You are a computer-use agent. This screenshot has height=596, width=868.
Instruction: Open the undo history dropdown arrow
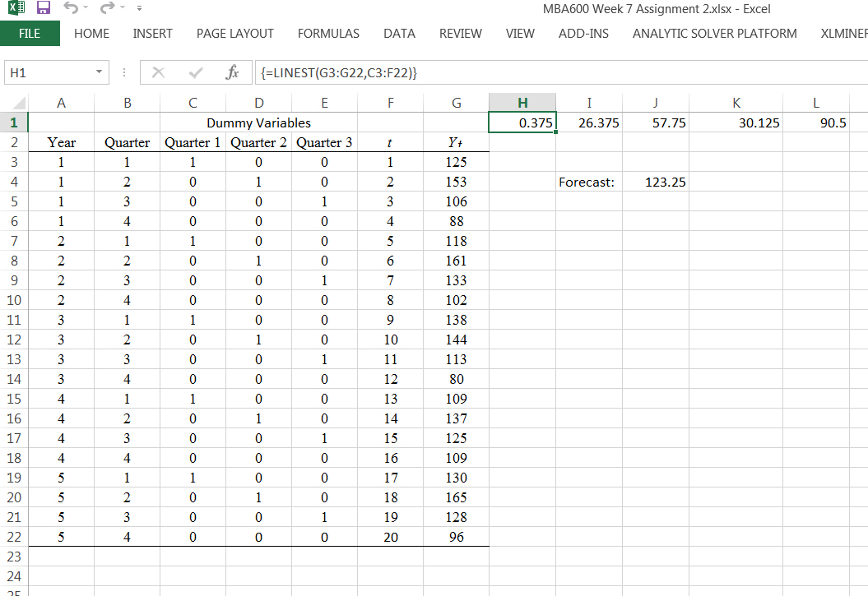[x=86, y=7]
